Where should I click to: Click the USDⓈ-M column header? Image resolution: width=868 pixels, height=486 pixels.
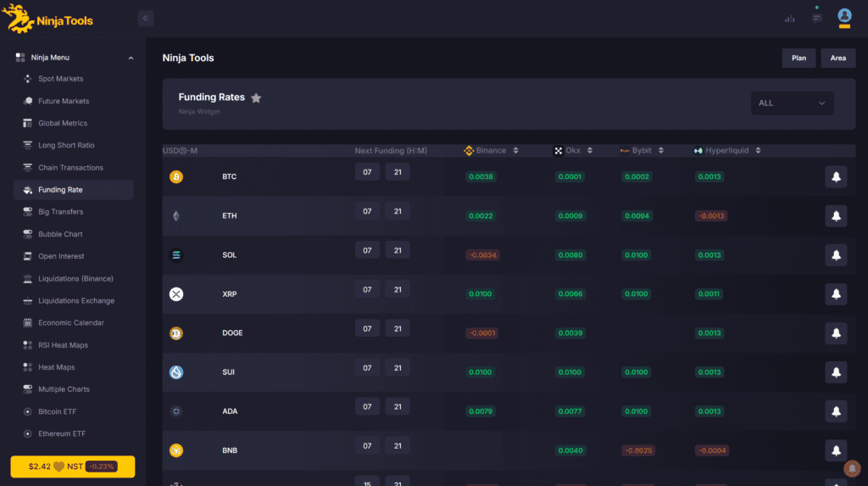(x=180, y=151)
